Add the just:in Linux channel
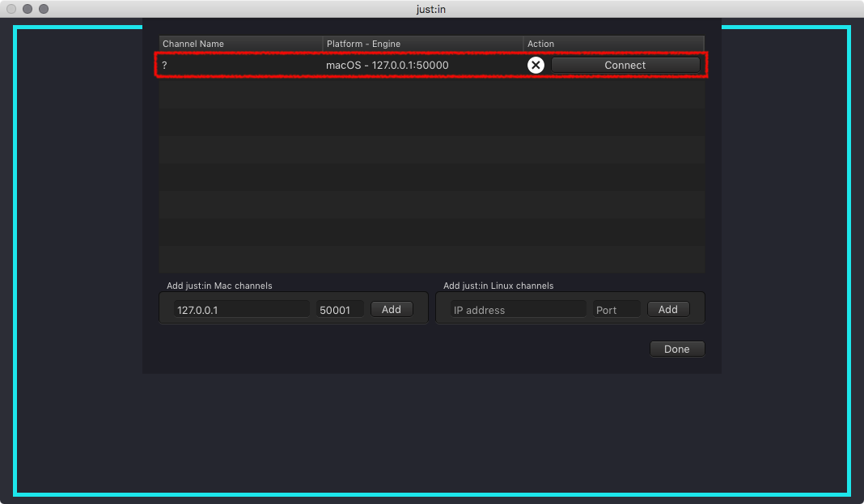The width and height of the screenshot is (864, 504). pyautogui.click(x=668, y=309)
